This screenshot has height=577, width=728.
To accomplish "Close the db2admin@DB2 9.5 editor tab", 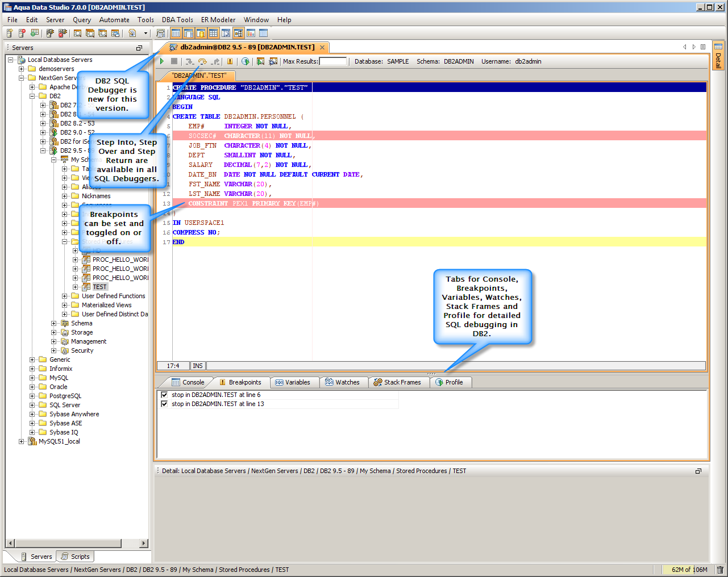I will pos(322,47).
